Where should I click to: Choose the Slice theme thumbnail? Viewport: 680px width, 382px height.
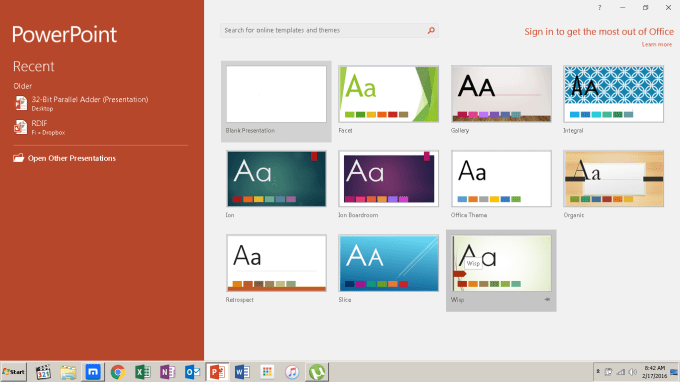[389, 263]
